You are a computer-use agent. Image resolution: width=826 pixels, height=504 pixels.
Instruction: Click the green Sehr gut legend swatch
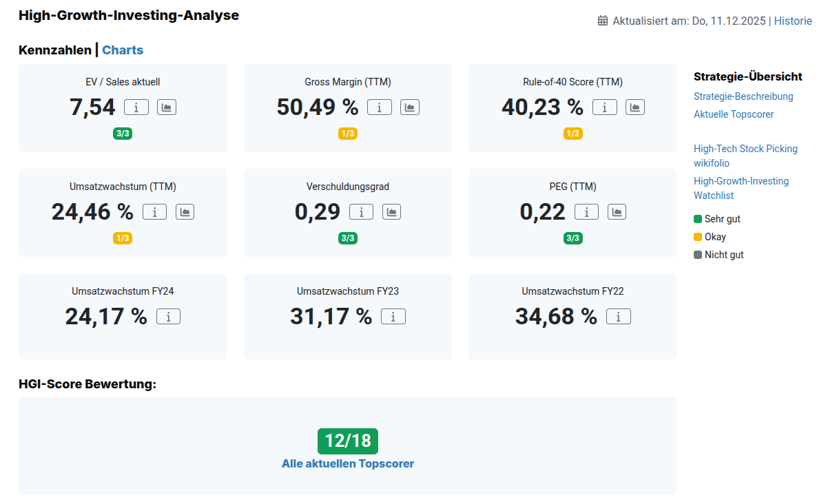[x=698, y=219]
